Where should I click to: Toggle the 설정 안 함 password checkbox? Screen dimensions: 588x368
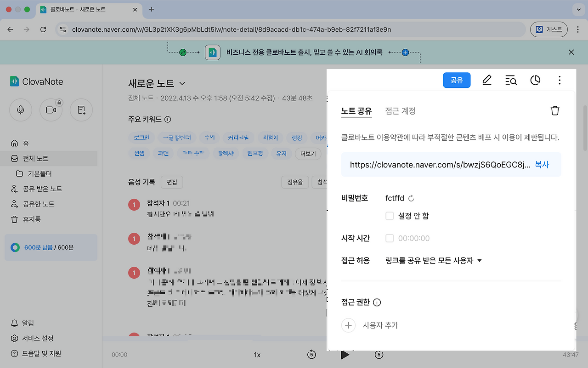390,216
